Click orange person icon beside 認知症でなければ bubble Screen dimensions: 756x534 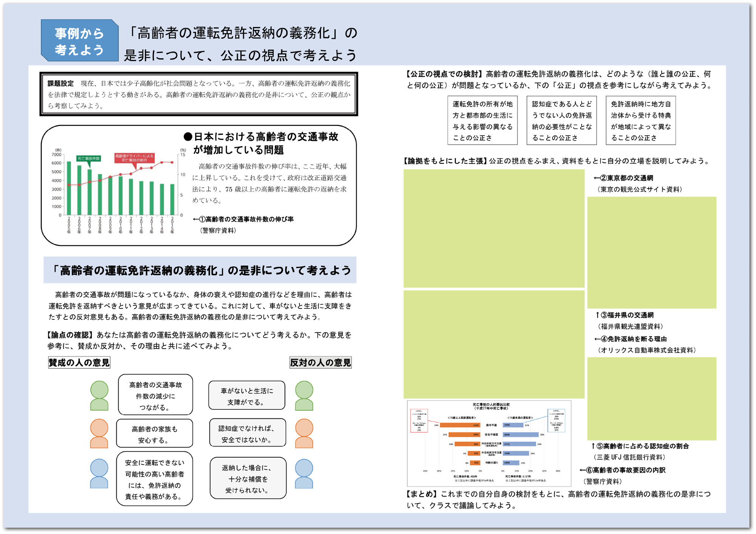(x=304, y=433)
